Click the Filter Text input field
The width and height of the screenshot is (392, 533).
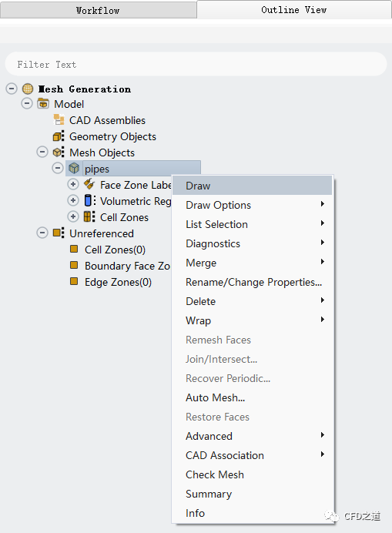click(196, 64)
